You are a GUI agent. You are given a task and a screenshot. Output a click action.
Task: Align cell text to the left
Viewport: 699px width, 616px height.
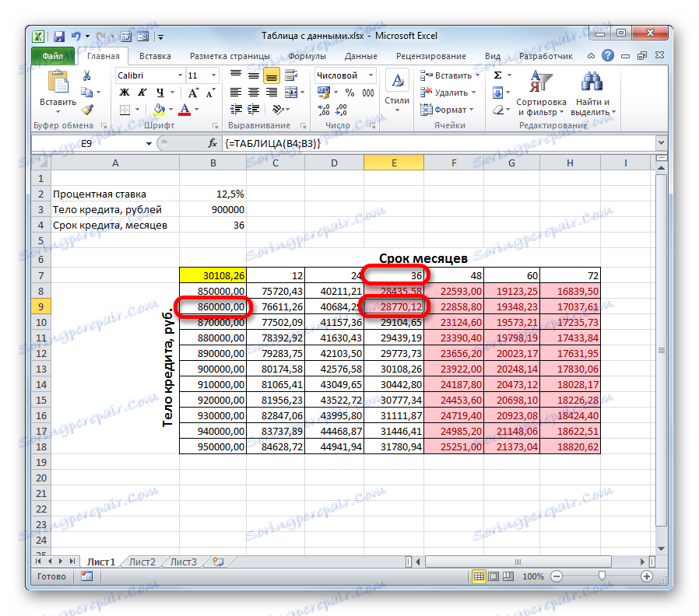pyautogui.click(x=236, y=93)
